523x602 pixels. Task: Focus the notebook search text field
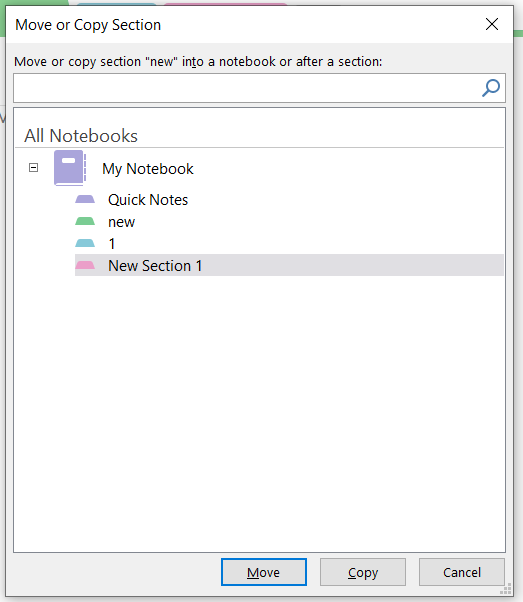(x=248, y=88)
